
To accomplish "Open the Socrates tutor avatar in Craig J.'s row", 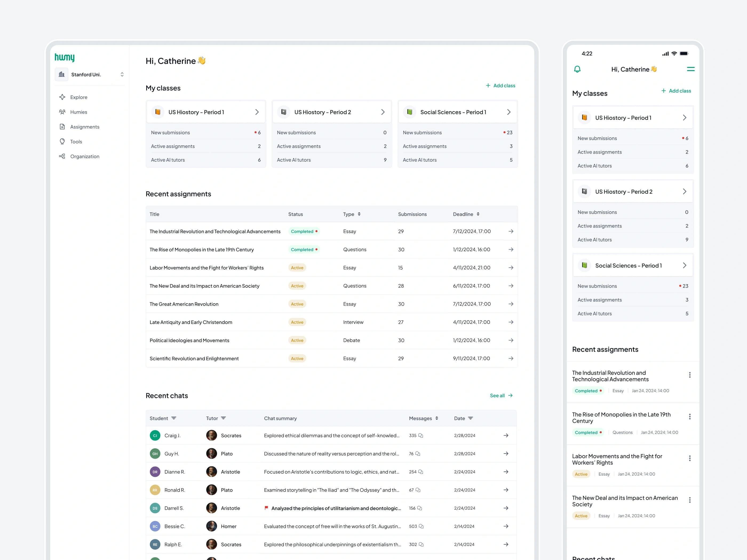I will (211, 435).
